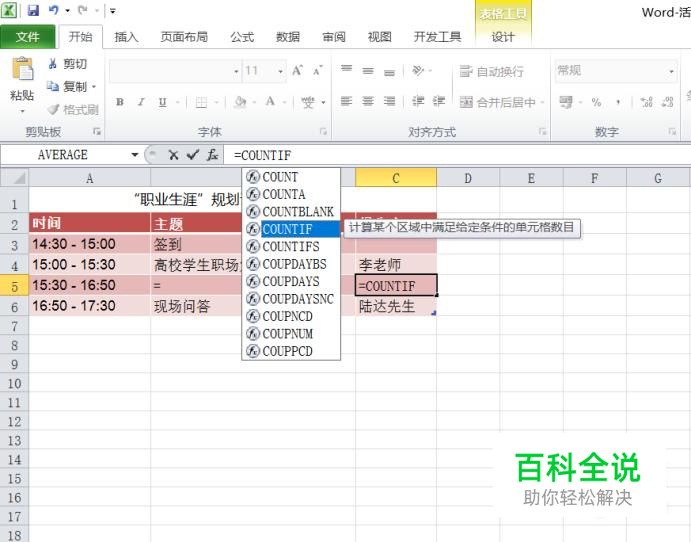The width and height of the screenshot is (691, 542).
Task: Open the 剪贴板 dialog launcher
Action: [x=97, y=132]
